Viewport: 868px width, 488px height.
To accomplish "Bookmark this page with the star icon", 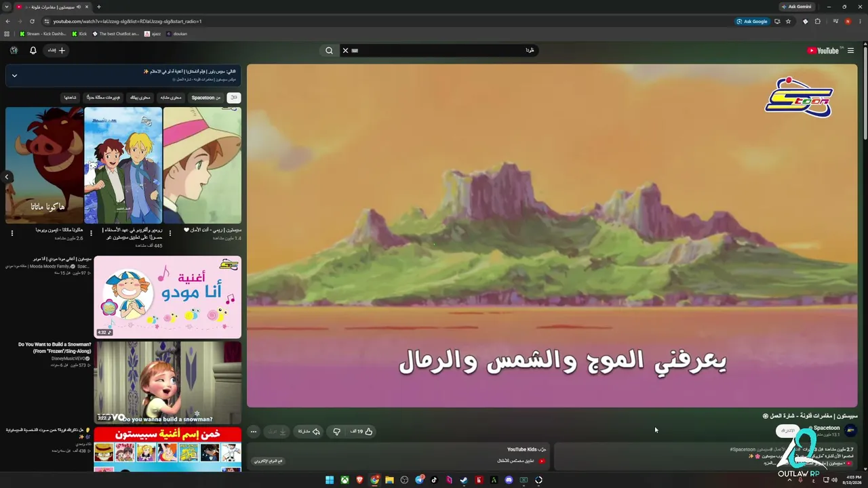I will [788, 21].
